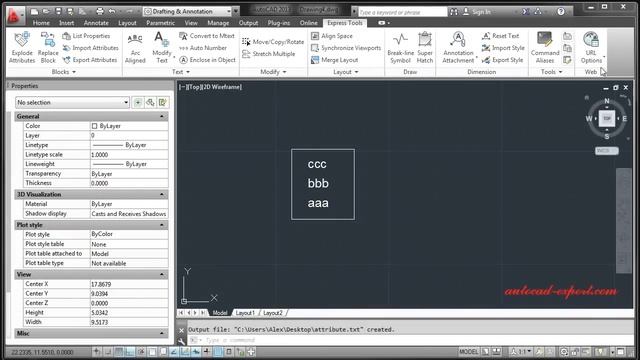This screenshot has height=360, width=640.
Task: Click the Super Hatch tool
Action: [424, 47]
